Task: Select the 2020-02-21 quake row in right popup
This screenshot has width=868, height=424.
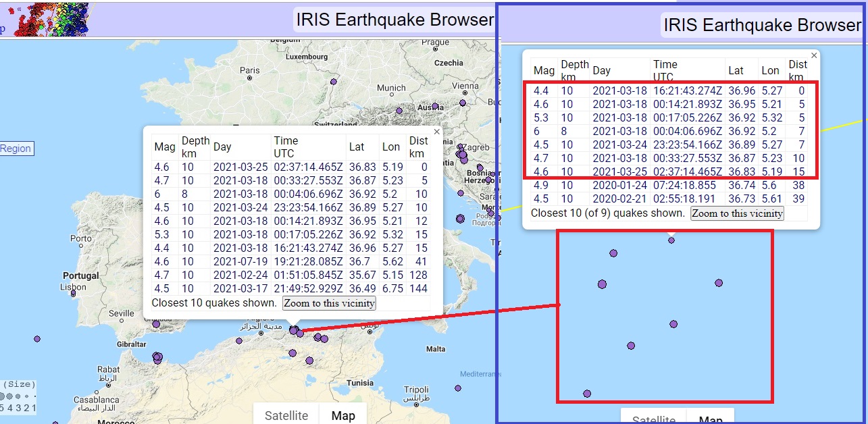Action: 669,198
